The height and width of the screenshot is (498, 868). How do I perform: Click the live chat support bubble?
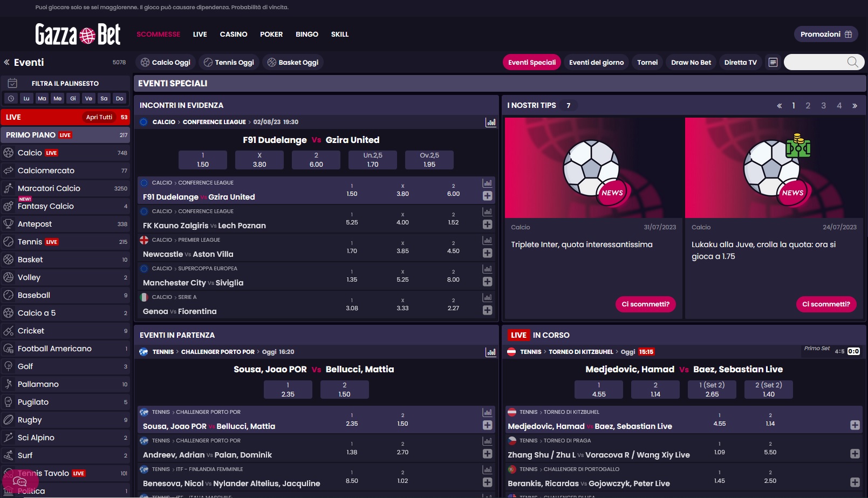(x=19, y=482)
